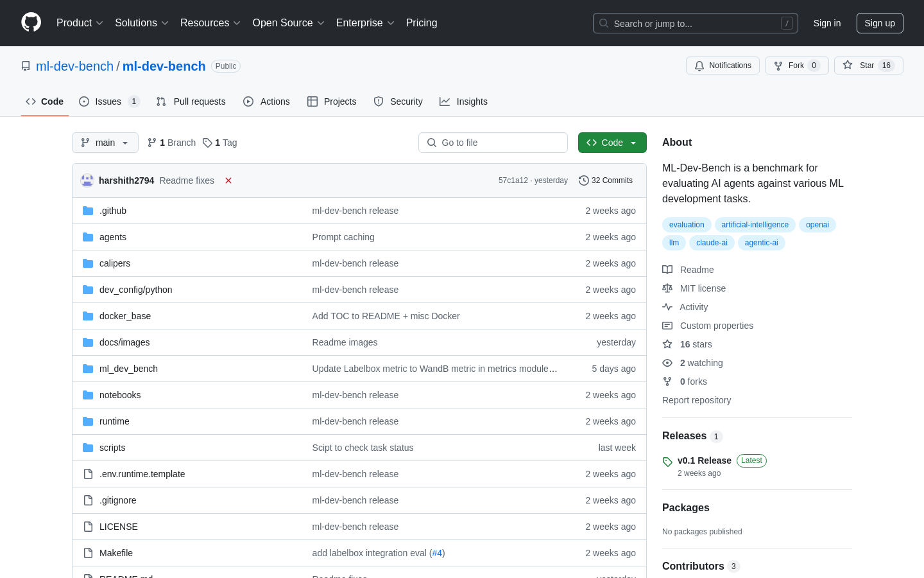Click the scripts folder icon

point(88,448)
